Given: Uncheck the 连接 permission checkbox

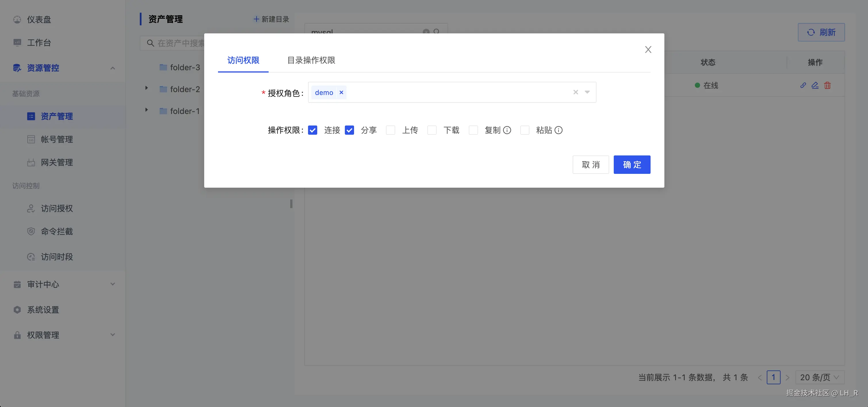Looking at the screenshot, I should [313, 130].
